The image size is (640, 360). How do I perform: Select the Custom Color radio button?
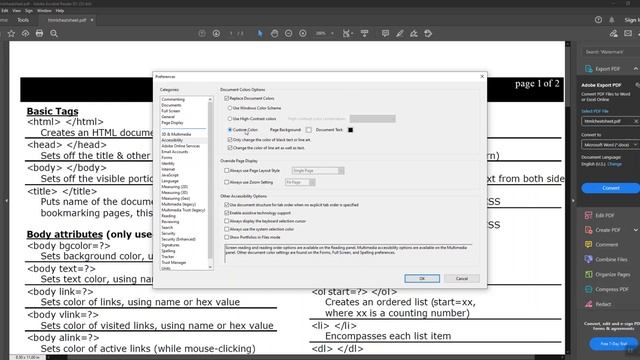click(x=230, y=130)
